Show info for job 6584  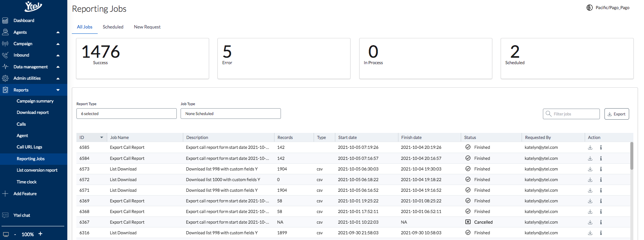click(601, 158)
